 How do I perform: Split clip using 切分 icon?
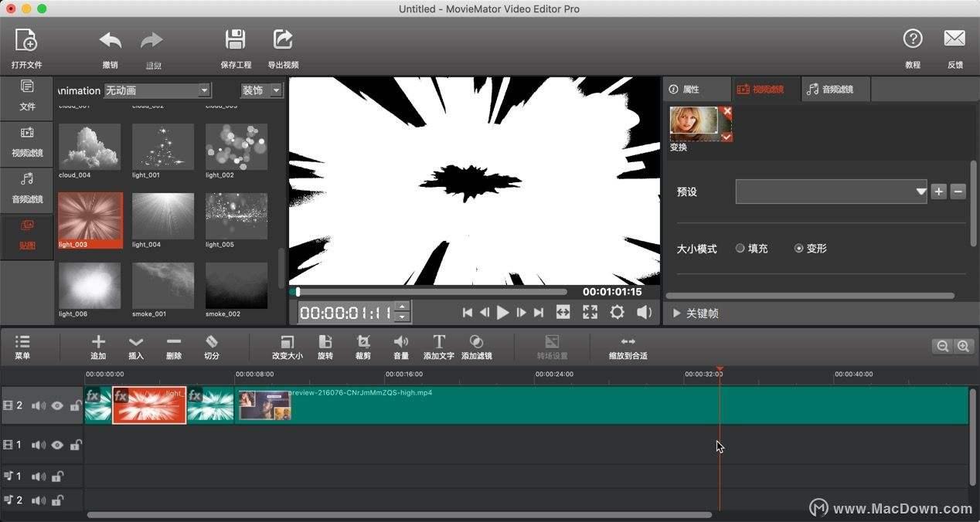(212, 341)
